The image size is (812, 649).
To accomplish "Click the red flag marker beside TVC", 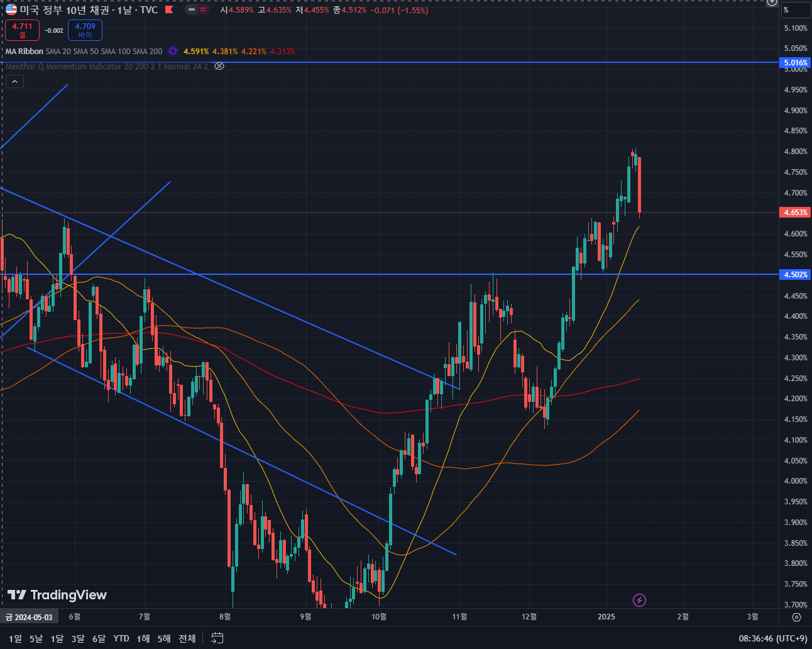I will 168,10.
